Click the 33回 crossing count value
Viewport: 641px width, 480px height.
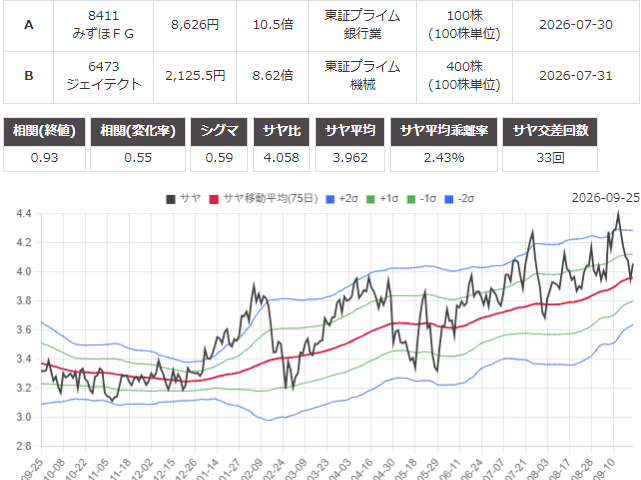click(550, 158)
